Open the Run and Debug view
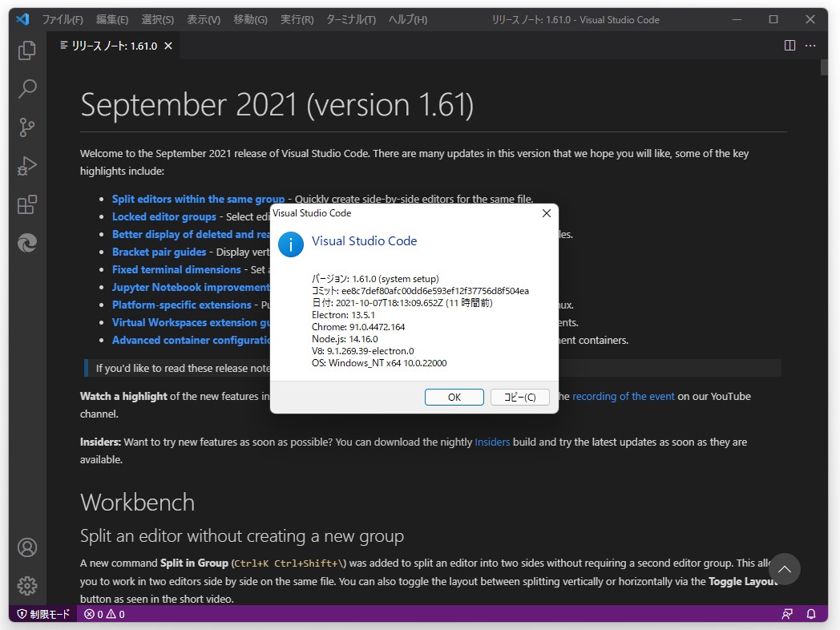 [26, 166]
